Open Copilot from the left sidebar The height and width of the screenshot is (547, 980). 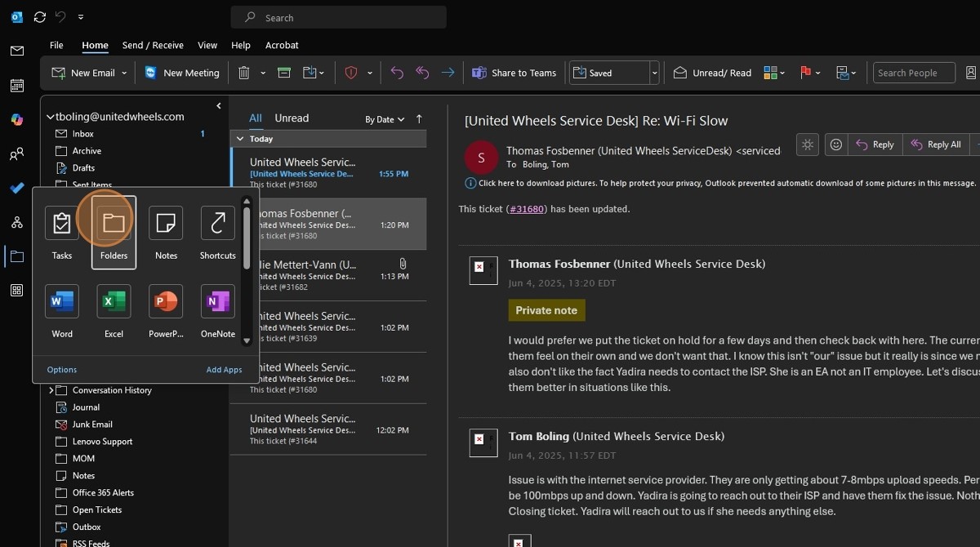pyautogui.click(x=16, y=120)
